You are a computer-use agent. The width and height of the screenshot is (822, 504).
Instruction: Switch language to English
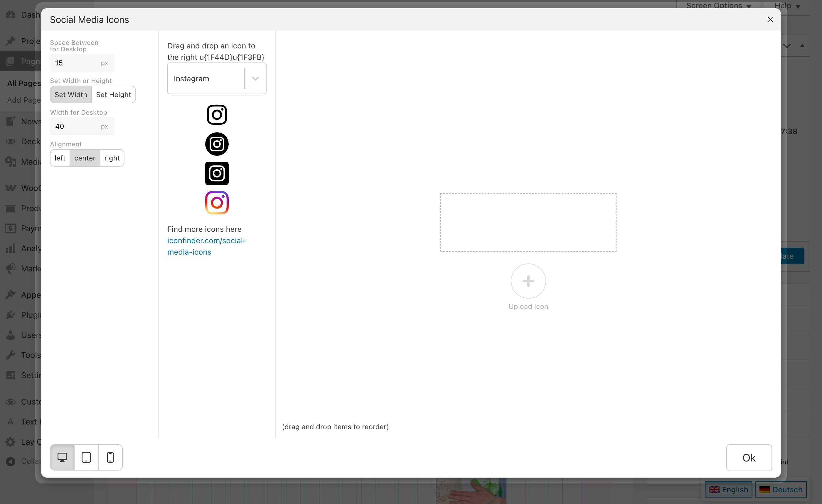(x=728, y=489)
